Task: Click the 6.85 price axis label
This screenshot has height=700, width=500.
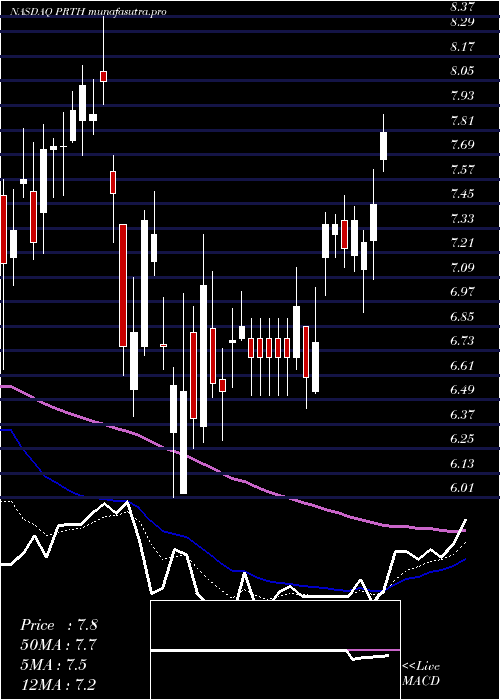Action: [464, 317]
